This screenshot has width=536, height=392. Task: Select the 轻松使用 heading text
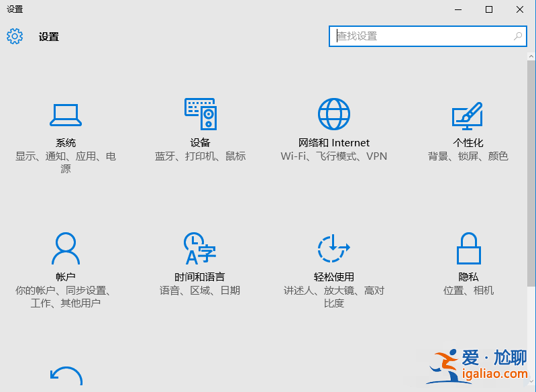click(x=334, y=277)
